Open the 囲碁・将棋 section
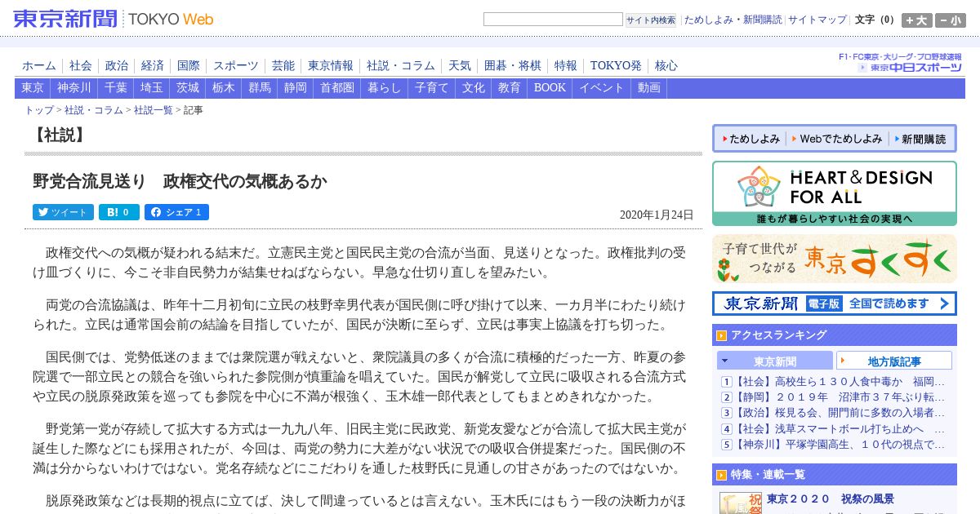The image size is (980, 514). (x=513, y=65)
